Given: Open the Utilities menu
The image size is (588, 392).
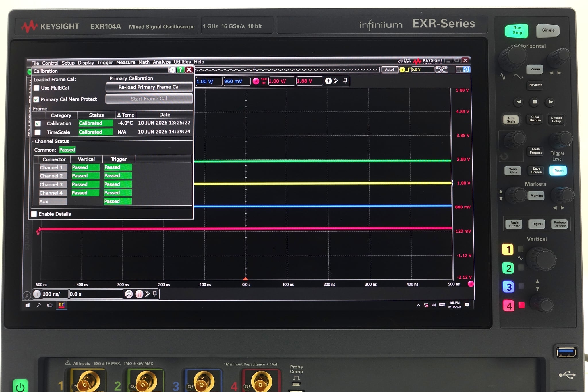Looking at the screenshot, I should coord(182,62).
